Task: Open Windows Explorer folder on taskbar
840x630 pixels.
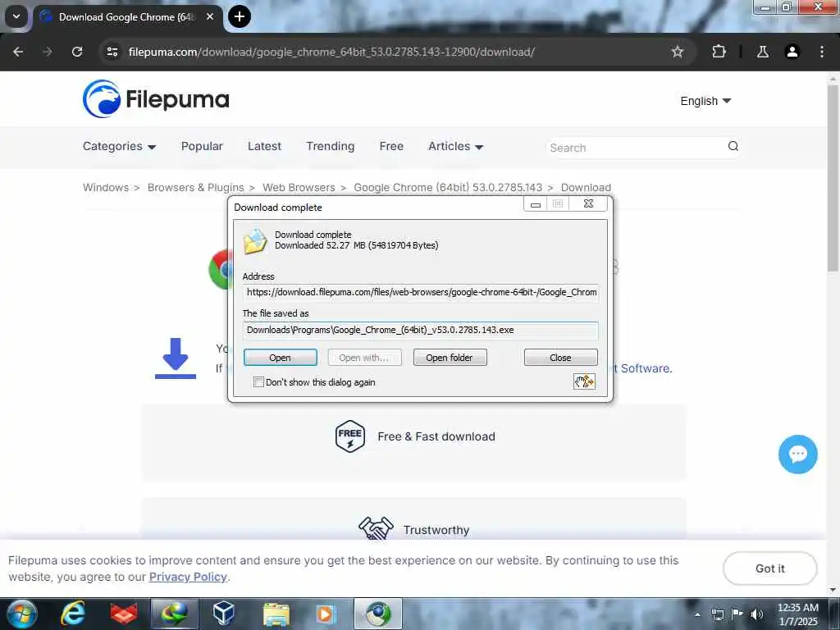Action: click(x=276, y=614)
